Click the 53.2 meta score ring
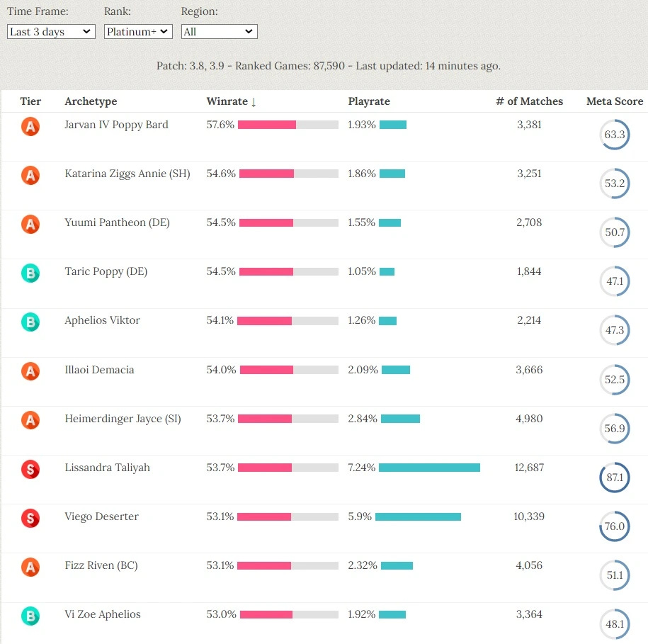 pos(615,183)
